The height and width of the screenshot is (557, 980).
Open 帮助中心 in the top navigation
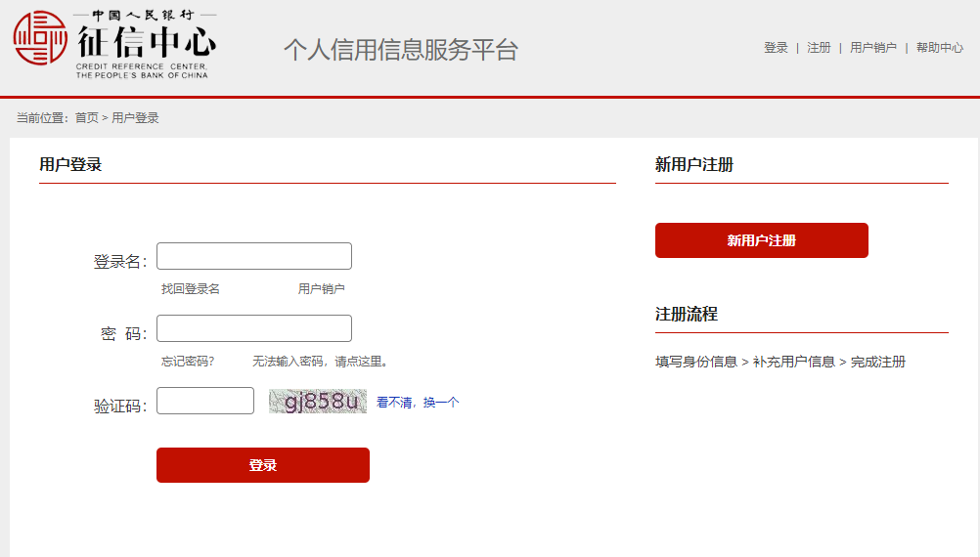939,48
